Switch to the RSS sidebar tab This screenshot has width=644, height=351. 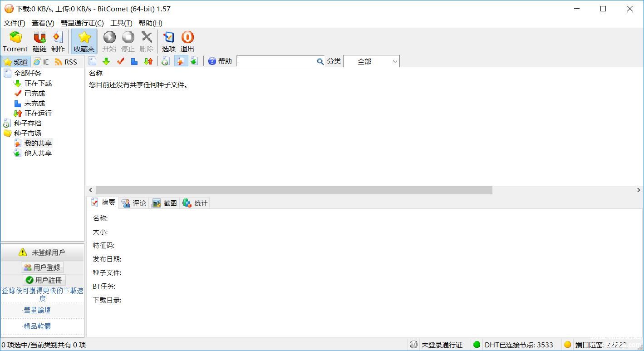66,62
